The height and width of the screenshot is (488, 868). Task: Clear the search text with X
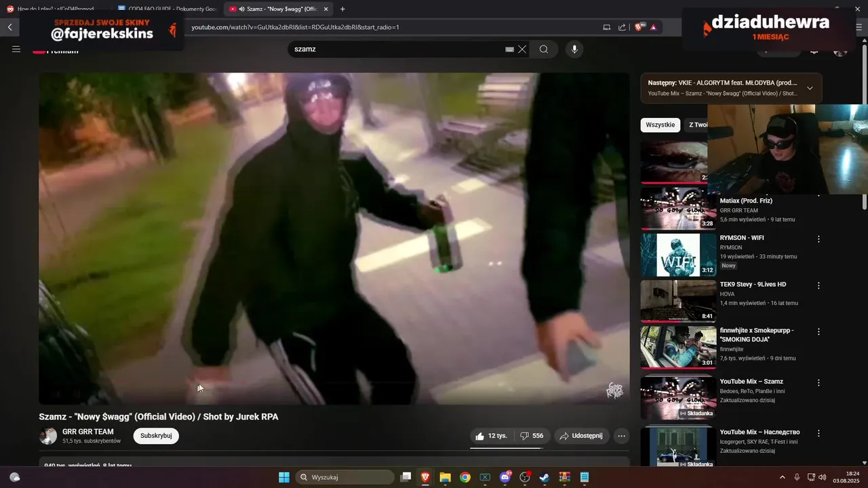tap(522, 49)
